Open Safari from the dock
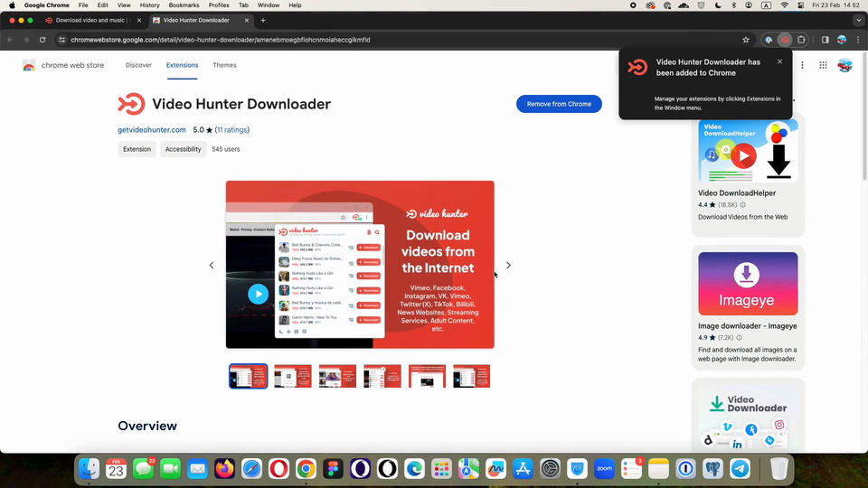 click(252, 469)
